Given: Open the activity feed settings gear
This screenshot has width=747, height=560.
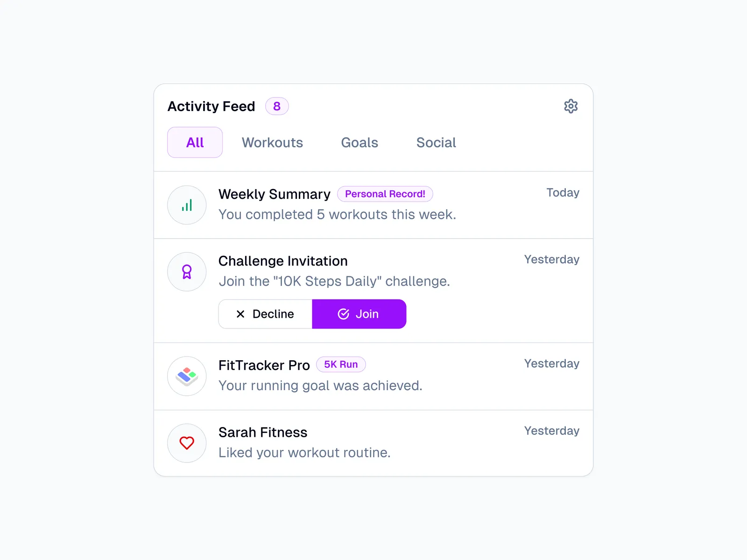Looking at the screenshot, I should coord(571,106).
